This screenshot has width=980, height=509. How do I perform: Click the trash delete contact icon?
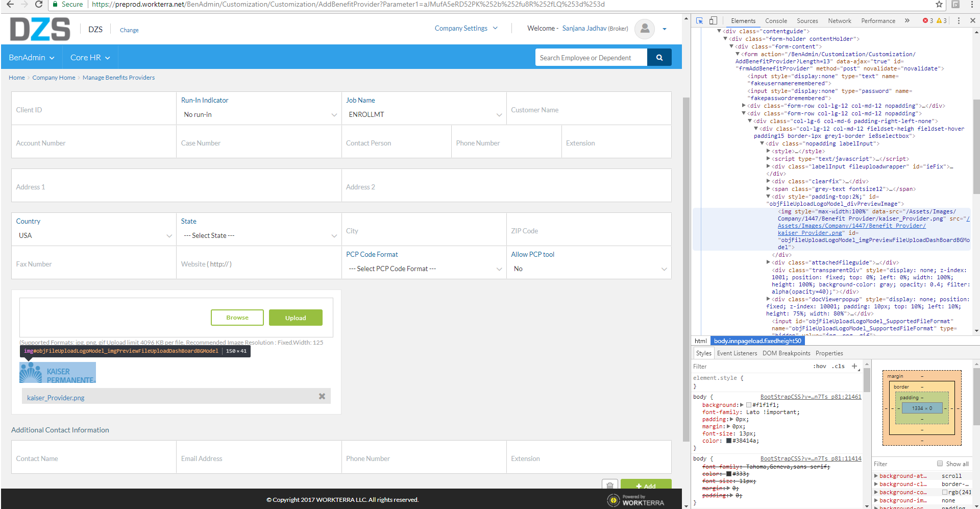(x=610, y=486)
